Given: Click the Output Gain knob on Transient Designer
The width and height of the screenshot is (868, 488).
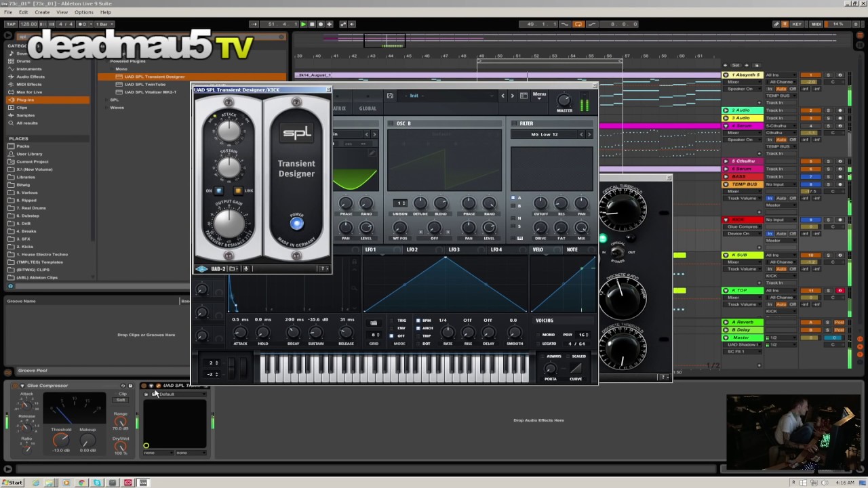Looking at the screenshot, I should [229, 224].
